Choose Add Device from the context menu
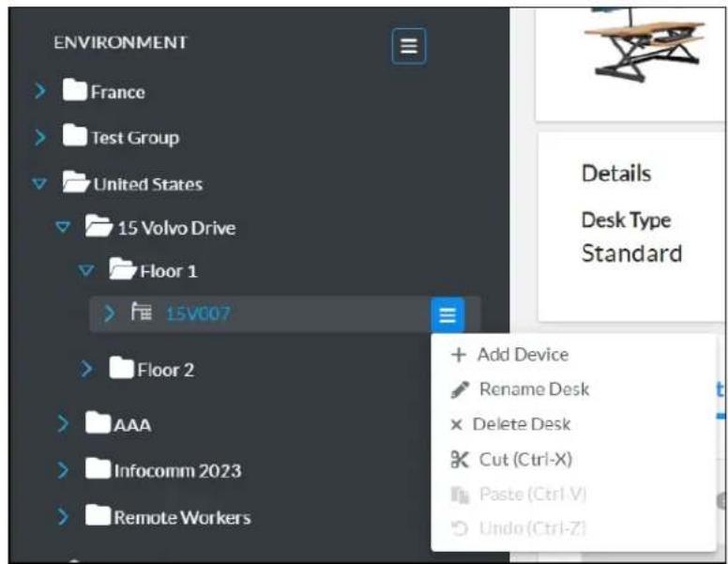 point(573,355)
